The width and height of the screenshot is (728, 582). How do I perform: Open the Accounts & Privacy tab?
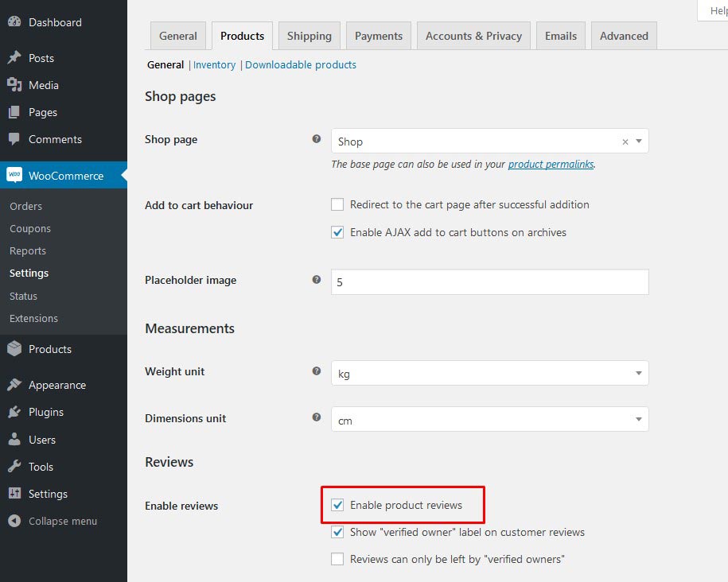point(473,36)
